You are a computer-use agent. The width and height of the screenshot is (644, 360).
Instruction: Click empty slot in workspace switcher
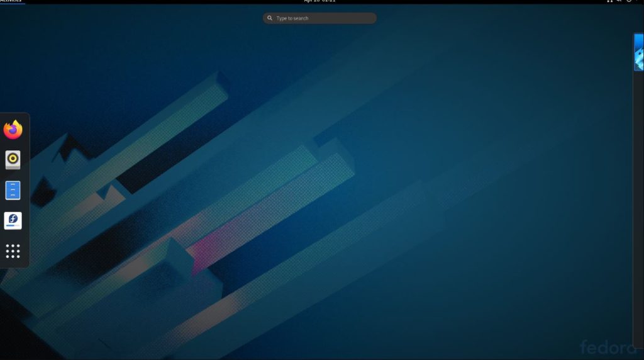pos(638,189)
